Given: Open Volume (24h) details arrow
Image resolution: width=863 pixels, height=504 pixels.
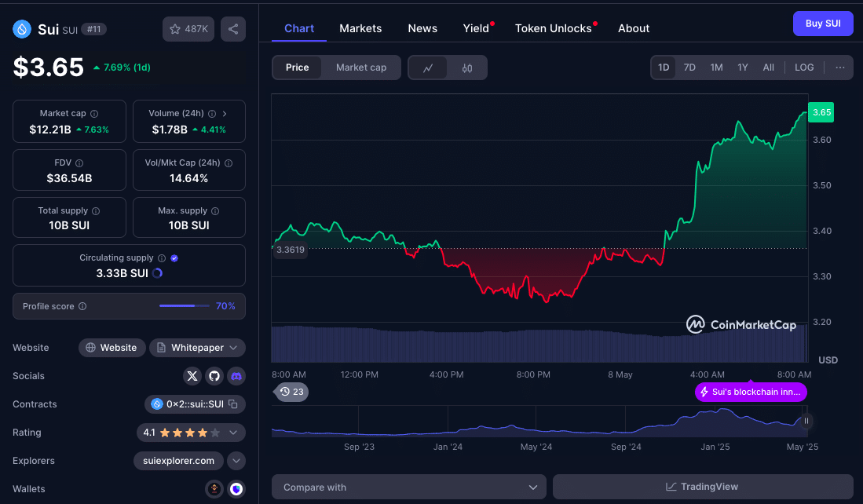Looking at the screenshot, I should click(225, 113).
